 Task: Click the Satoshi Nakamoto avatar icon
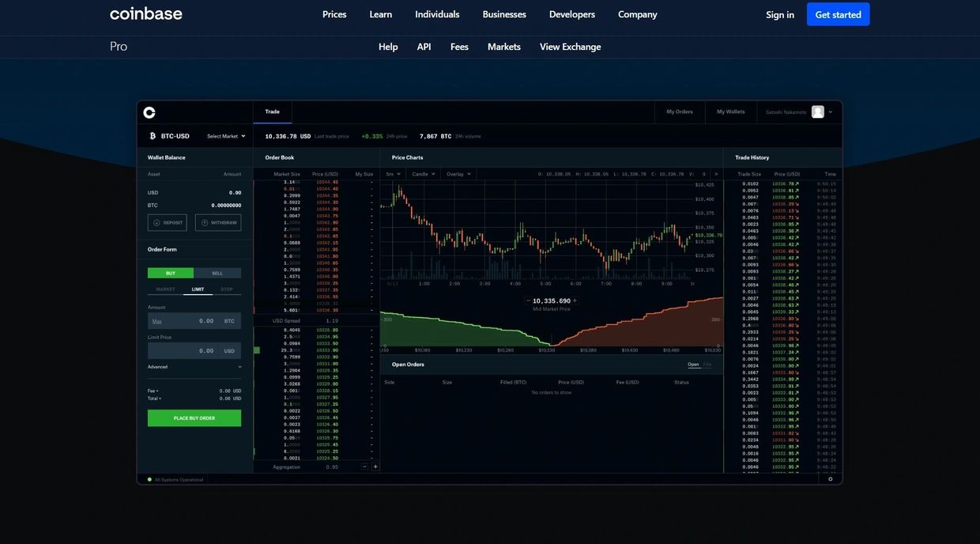817,112
